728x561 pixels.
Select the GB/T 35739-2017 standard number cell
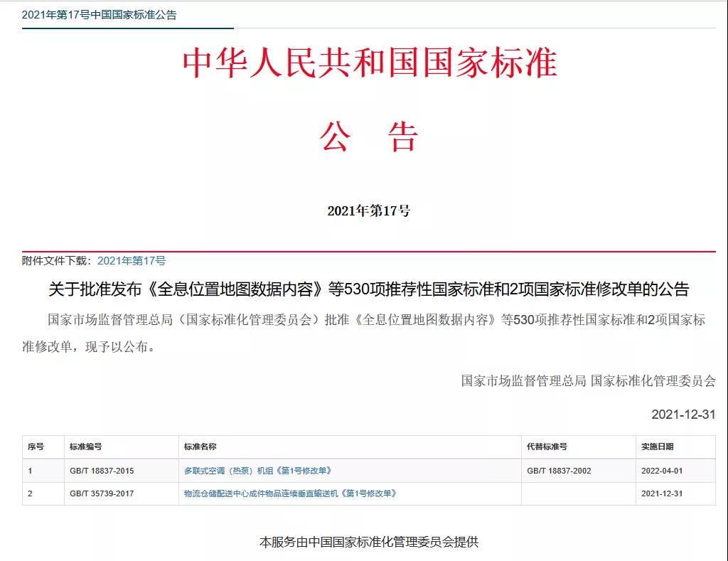pos(102,493)
